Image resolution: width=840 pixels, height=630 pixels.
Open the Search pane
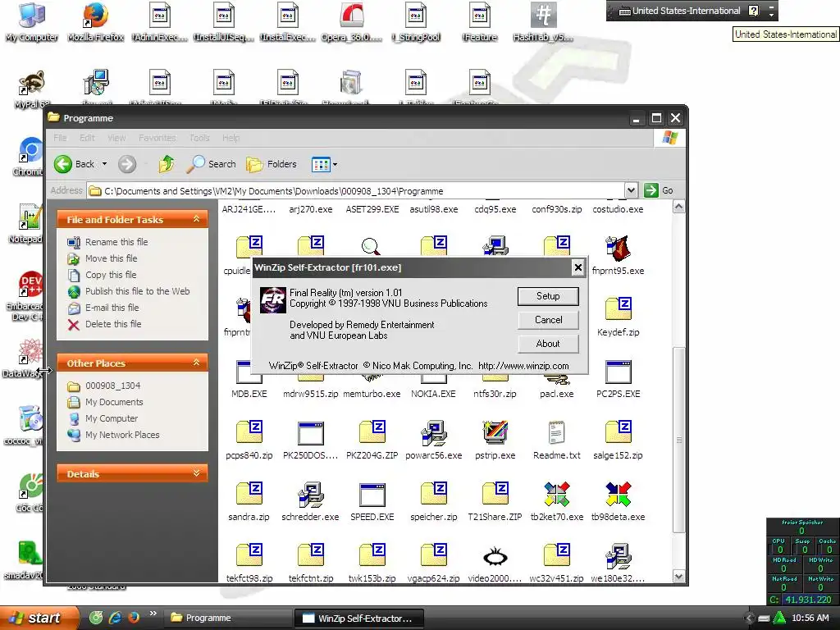[211, 164]
